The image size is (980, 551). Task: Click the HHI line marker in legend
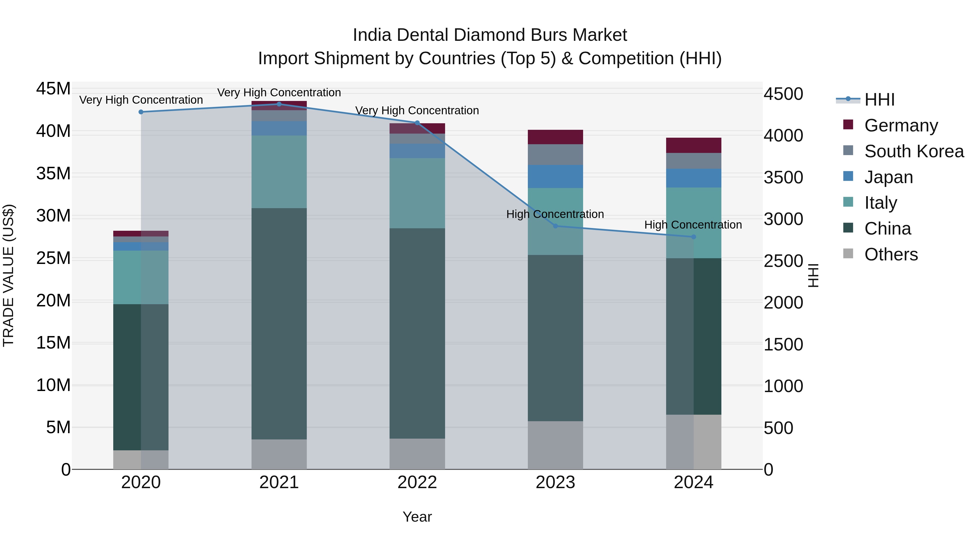848,99
